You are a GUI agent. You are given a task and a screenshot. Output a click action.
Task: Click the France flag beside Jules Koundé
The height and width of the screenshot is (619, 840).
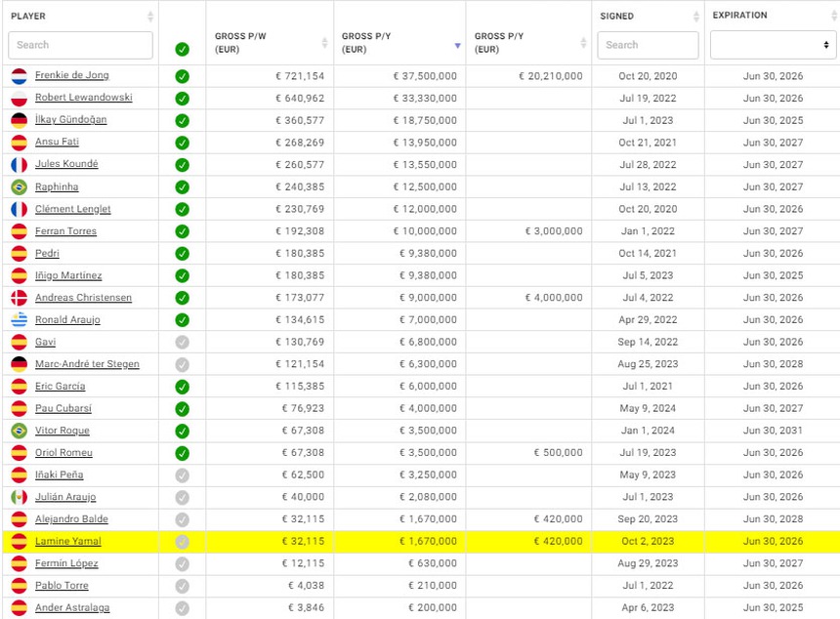click(x=19, y=165)
